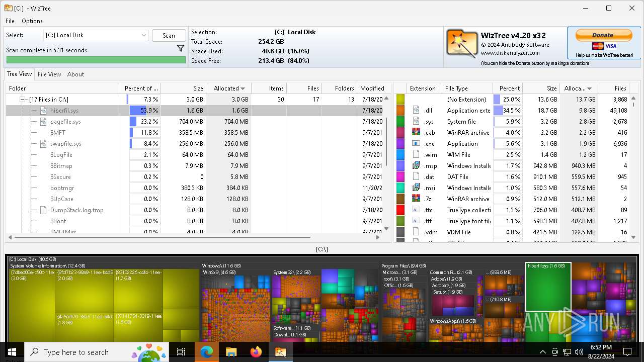Click the green .sys color swatch
Screen dimensions: 644x362
coord(400,122)
